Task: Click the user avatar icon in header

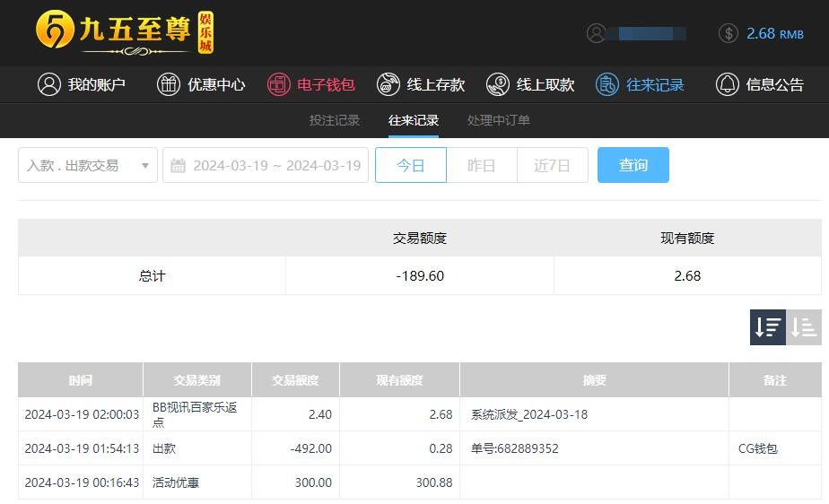Action: (x=597, y=33)
